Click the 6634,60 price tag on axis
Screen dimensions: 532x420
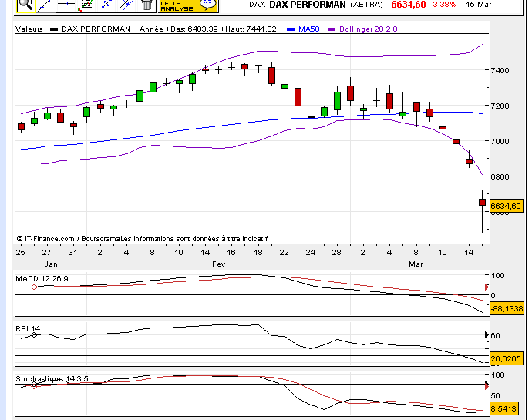pyautogui.click(x=506, y=206)
